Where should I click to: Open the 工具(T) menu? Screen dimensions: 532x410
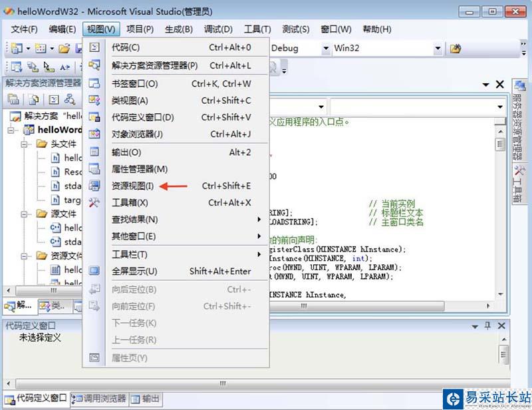pos(257,29)
